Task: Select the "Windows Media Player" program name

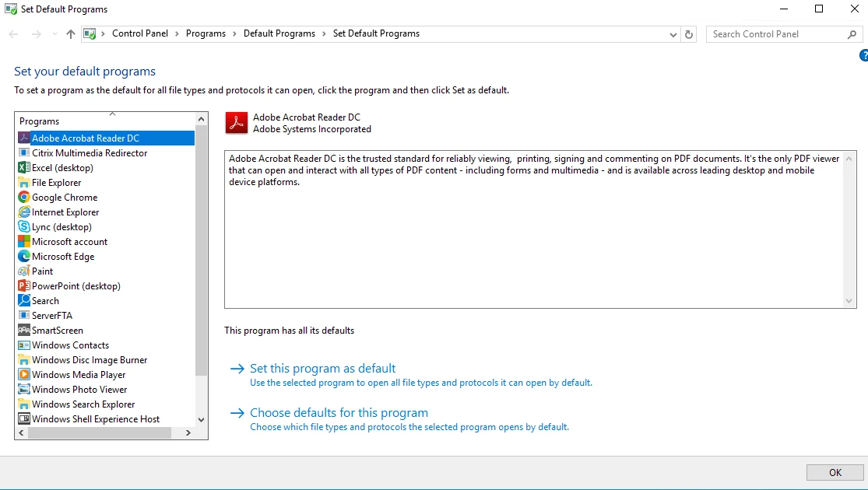Action: [79, 375]
